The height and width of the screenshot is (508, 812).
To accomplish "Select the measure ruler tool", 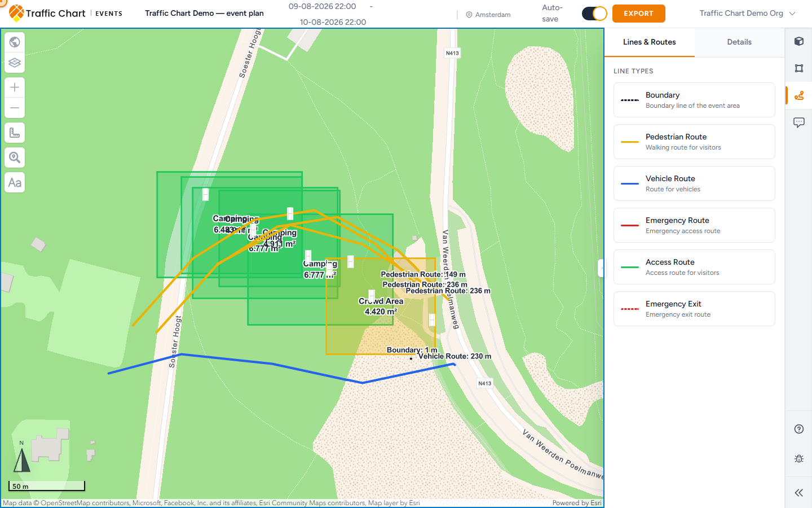I will (15, 133).
